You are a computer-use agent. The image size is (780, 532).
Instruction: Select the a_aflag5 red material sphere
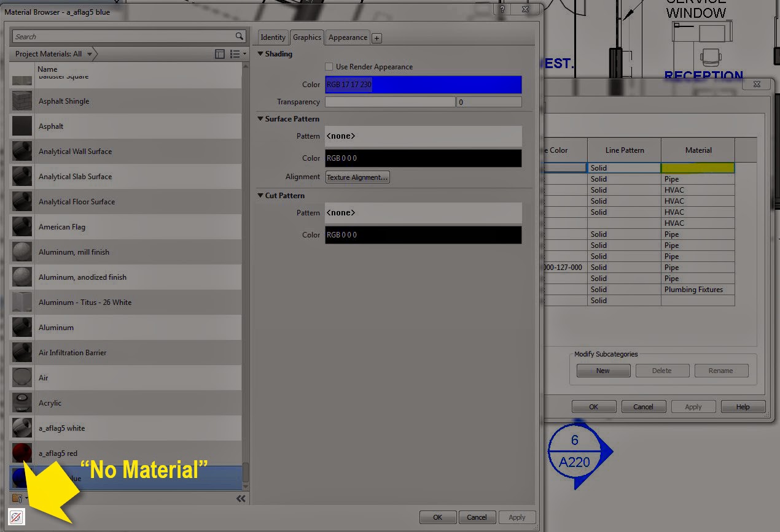pos(21,453)
